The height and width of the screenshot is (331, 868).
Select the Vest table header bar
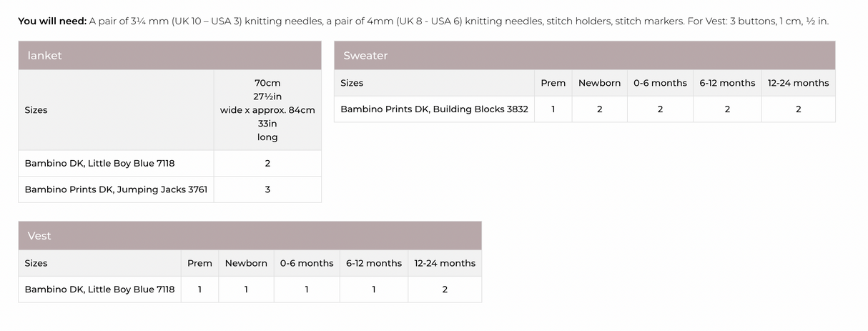click(x=250, y=236)
